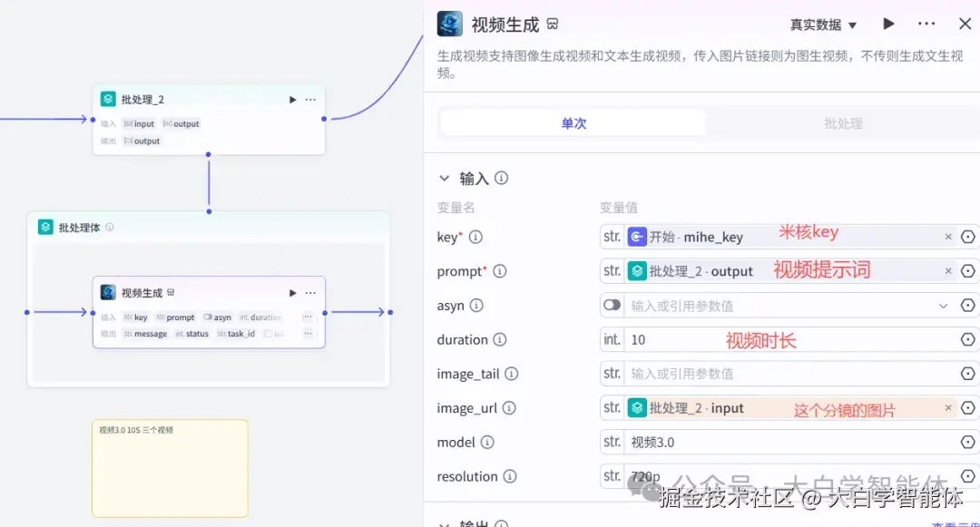Screen dimensions: 980x527
Task: Switch to the 批处理 tab
Action: point(842,123)
